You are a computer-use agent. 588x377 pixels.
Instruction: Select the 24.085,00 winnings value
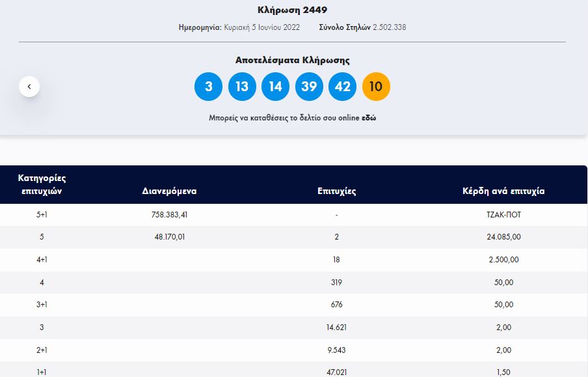[x=503, y=237]
